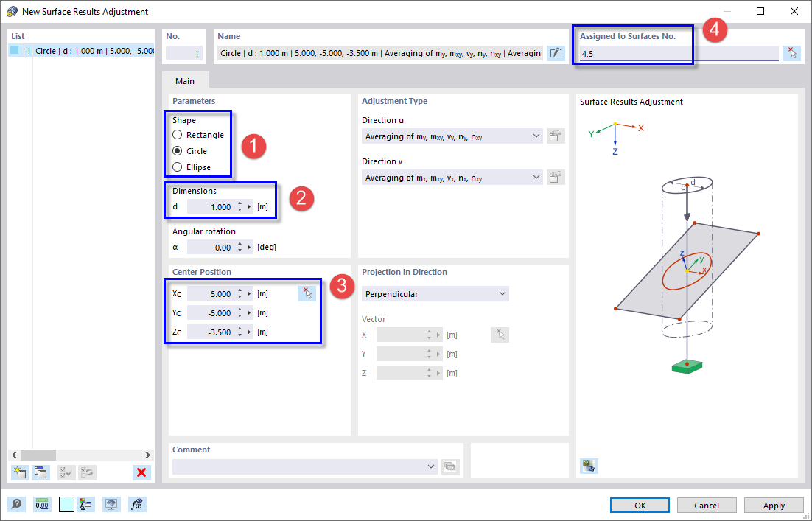Viewport: 812px width, 521px height.
Task: Confirm the dialog with OK
Action: (x=639, y=505)
